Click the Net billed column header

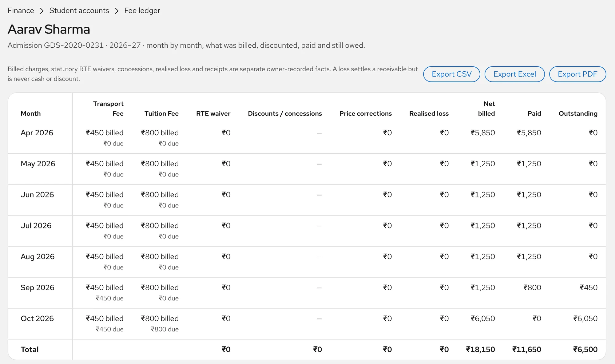[486, 109]
